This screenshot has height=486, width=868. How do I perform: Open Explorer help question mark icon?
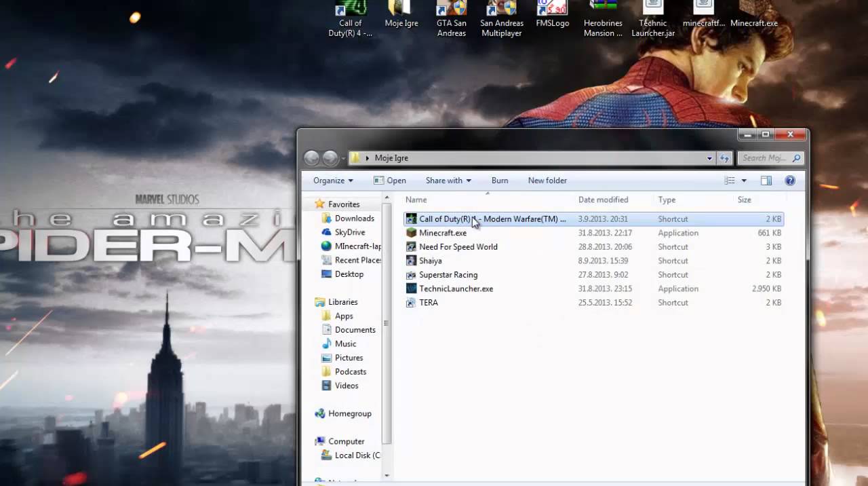tap(790, 181)
